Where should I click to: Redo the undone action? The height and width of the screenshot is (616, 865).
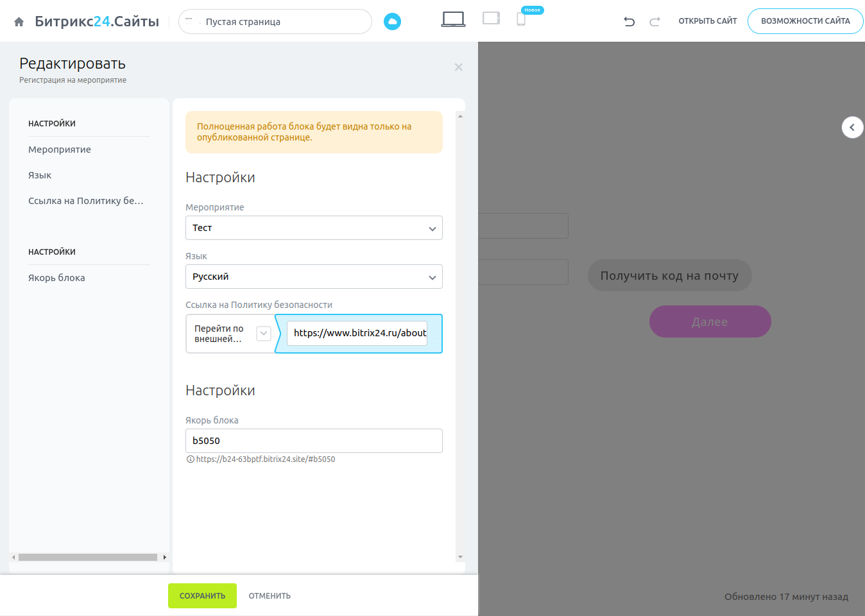tap(655, 22)
